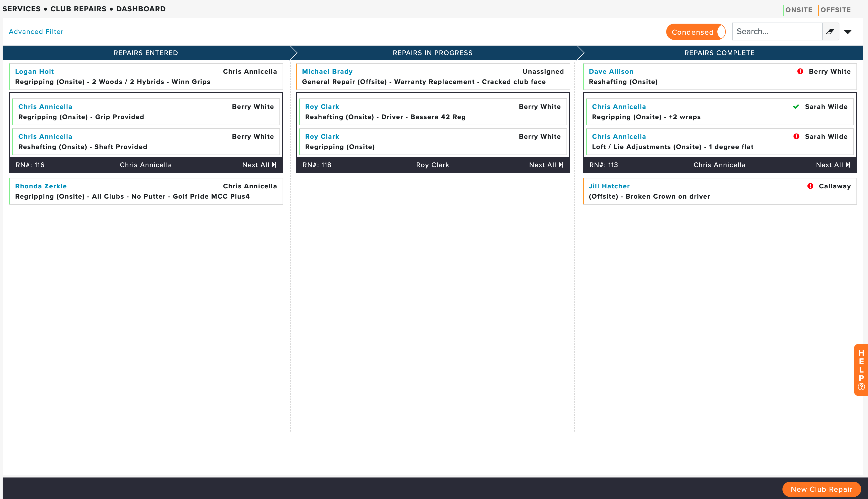Image resolution: width=868 pixels, height=499 pixels.
Task: Click 'Reshafting (Onsite) - Shaft Provided' text
Action: pos(83,147)
